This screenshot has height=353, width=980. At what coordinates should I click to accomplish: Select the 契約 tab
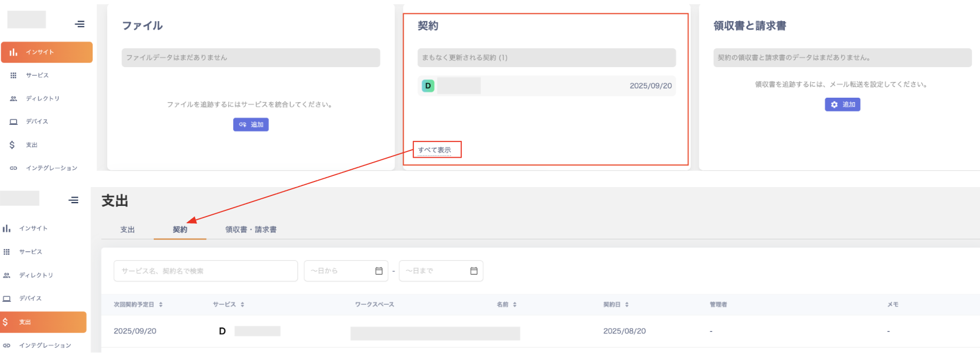click(x=180, y=230)
